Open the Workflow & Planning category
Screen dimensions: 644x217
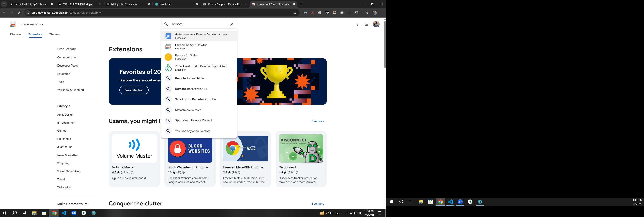click(70, 90)
